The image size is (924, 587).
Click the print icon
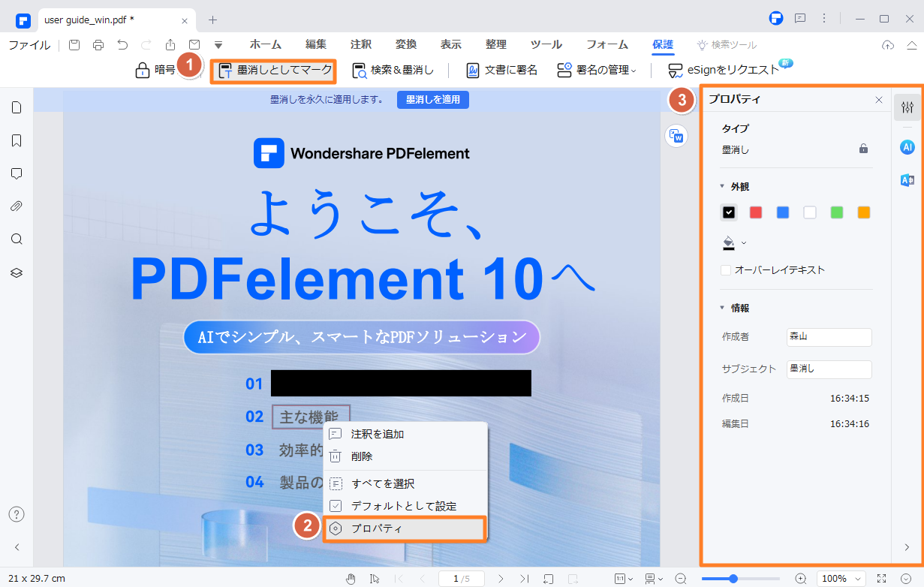coord(98,45)
